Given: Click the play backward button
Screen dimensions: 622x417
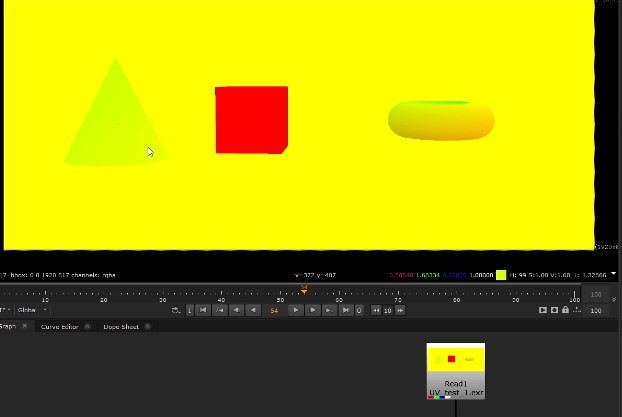Looking at the screenshot, I should pos(253,310).
